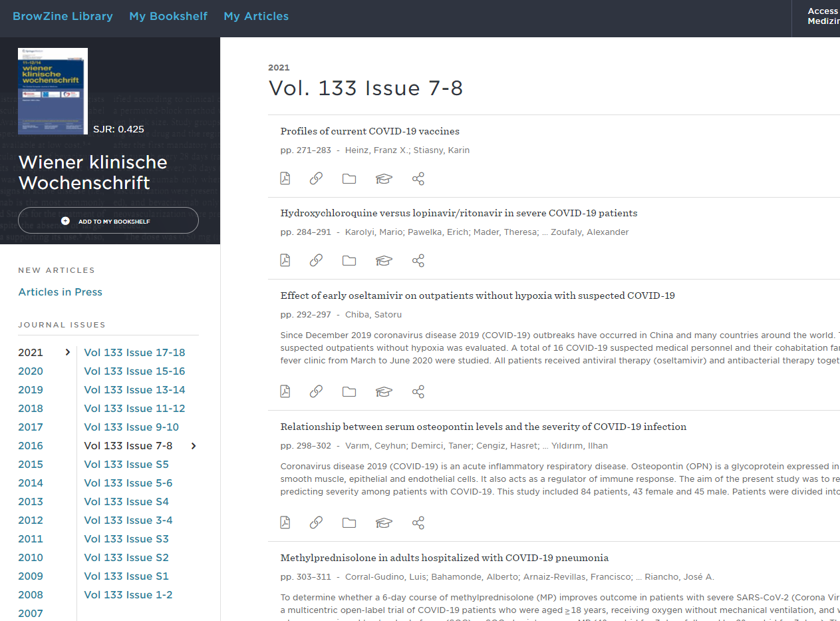Open Effect of early oseltamivir article title

[478, 296]
